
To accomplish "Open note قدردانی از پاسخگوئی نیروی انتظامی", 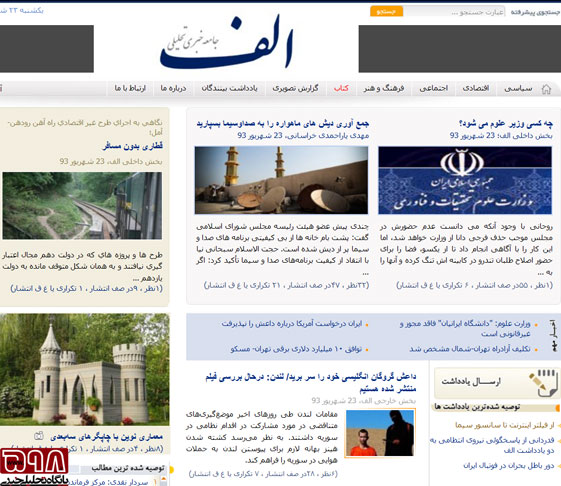I will point(492,445).
